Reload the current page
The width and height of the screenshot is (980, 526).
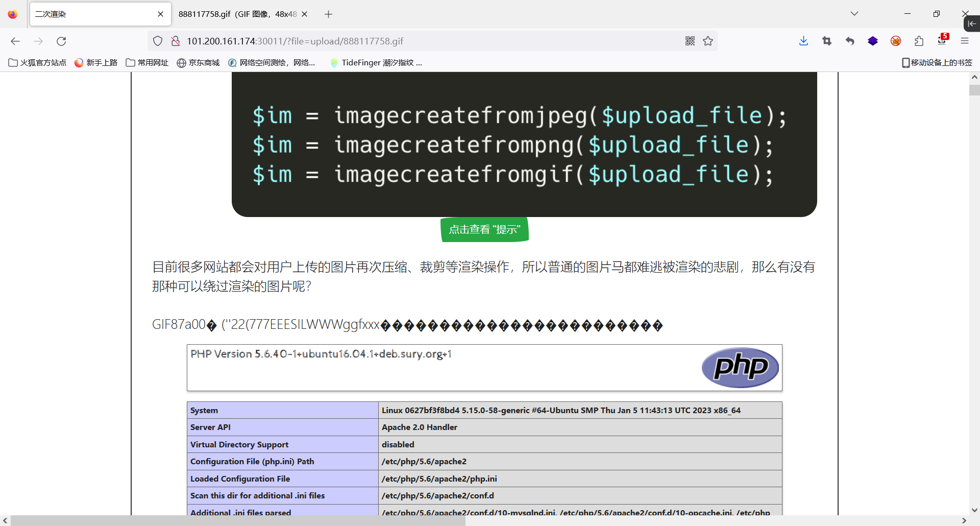coord(61,41)
